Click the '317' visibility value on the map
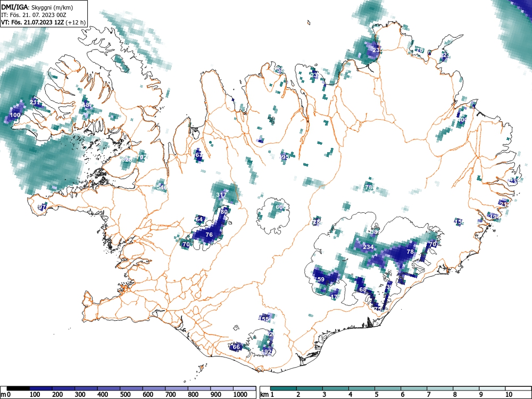Viewport: 532px width, 399px height. tap(221, 195)
